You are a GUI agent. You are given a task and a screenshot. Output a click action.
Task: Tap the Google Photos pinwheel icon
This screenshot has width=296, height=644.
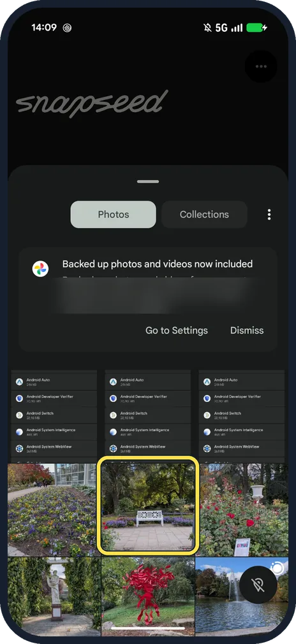tap(41, 269)
